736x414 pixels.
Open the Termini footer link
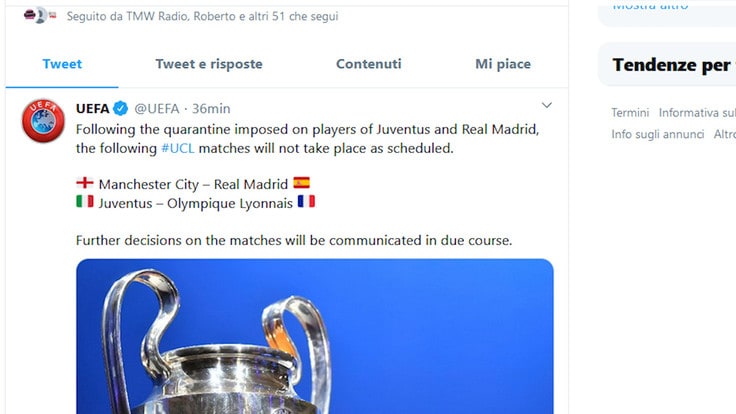630,113
